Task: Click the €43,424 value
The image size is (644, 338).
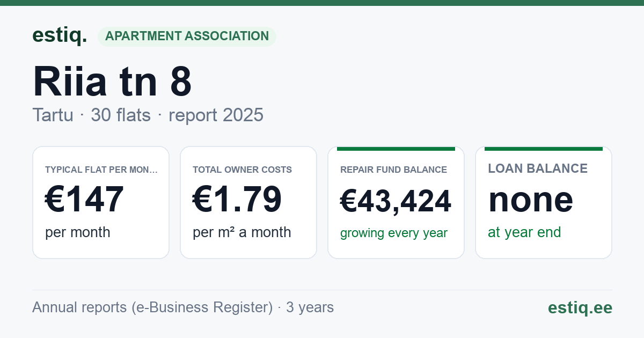Action: coord(396,201)
